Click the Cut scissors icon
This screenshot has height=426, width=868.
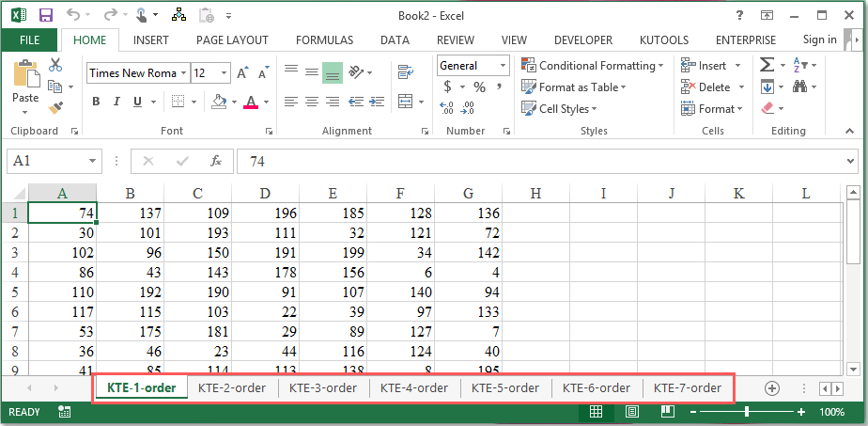coord(55,65)
